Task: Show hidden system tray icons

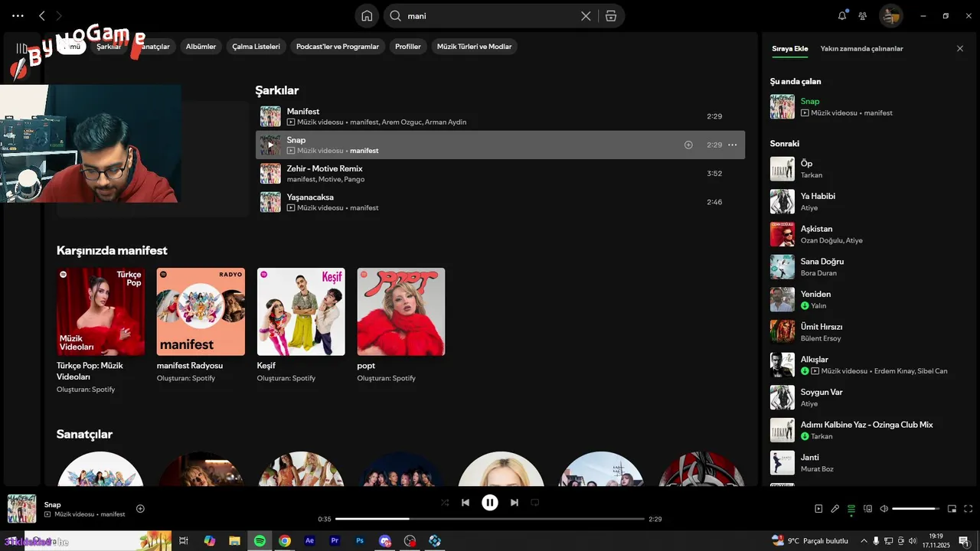Action: coord(864,541)
